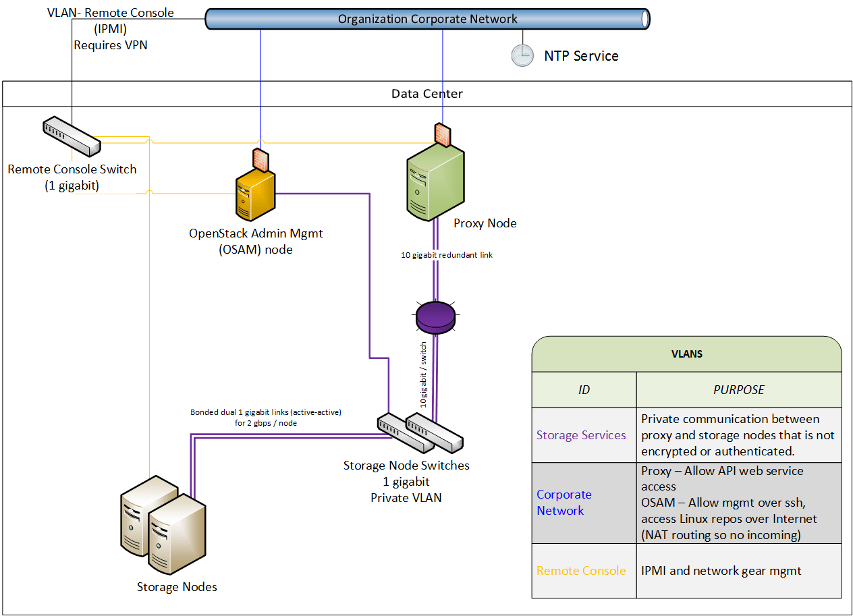Click the Storage Services cell in the table
This screenshot has height=616, width=853.
581,435
